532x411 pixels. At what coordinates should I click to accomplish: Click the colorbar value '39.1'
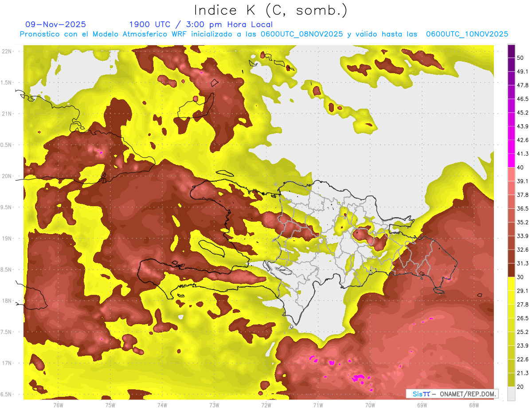522,181
